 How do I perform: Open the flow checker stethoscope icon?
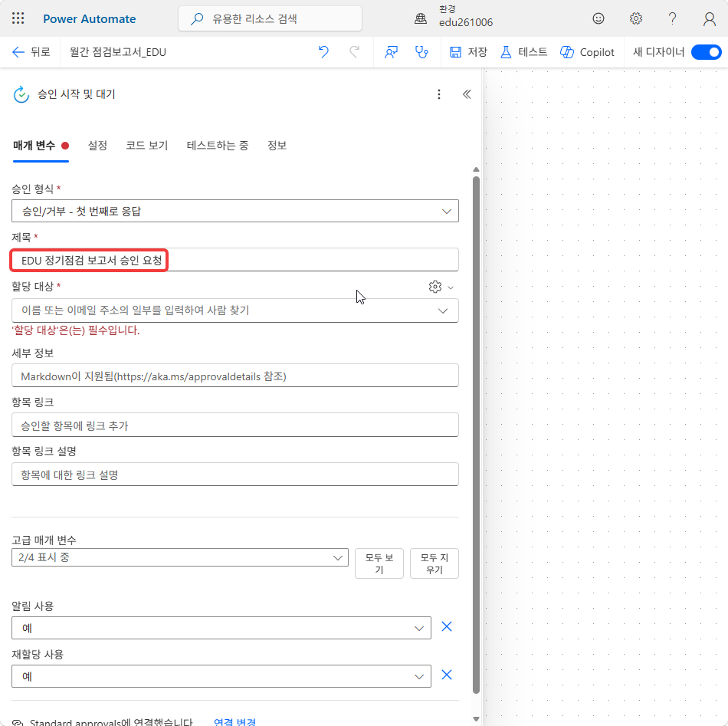pos(421,52)
